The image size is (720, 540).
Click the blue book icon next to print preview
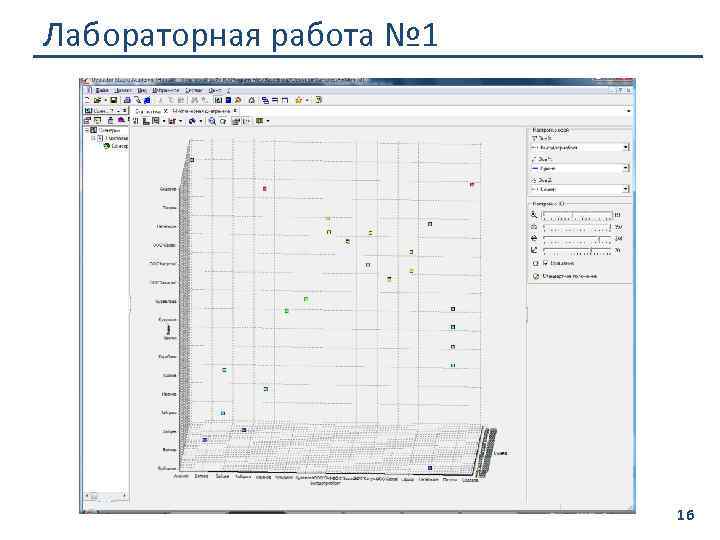147,100
